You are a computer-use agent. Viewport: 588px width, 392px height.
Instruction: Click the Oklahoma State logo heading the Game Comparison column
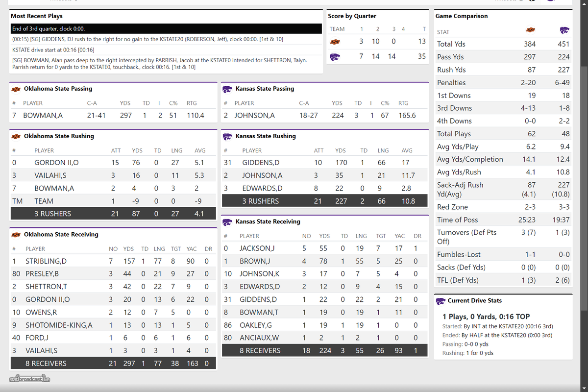pos(530,30)
